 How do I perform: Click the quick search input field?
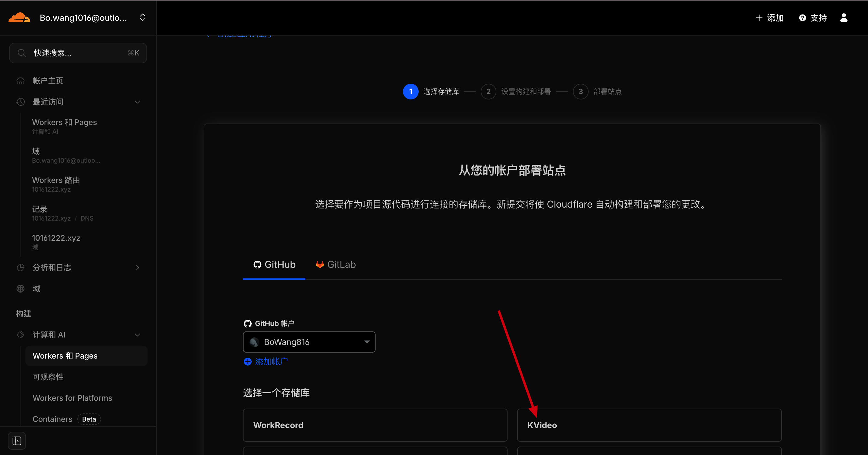78,53
